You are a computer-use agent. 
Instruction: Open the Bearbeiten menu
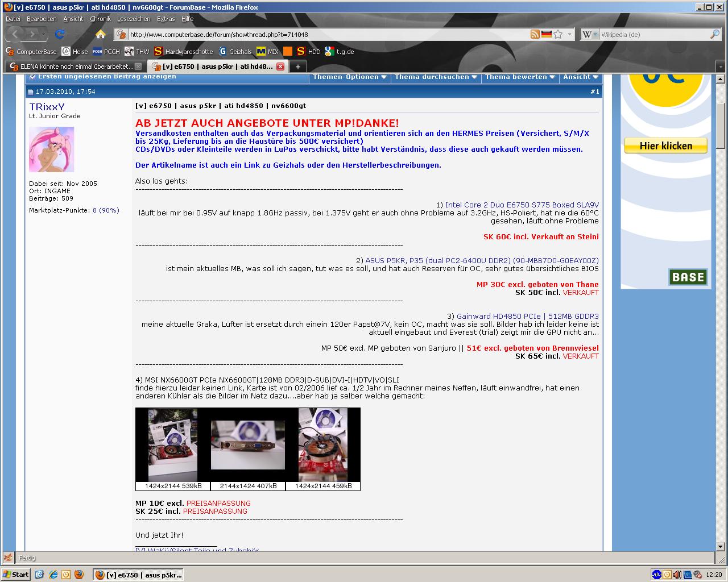[42, 19]
